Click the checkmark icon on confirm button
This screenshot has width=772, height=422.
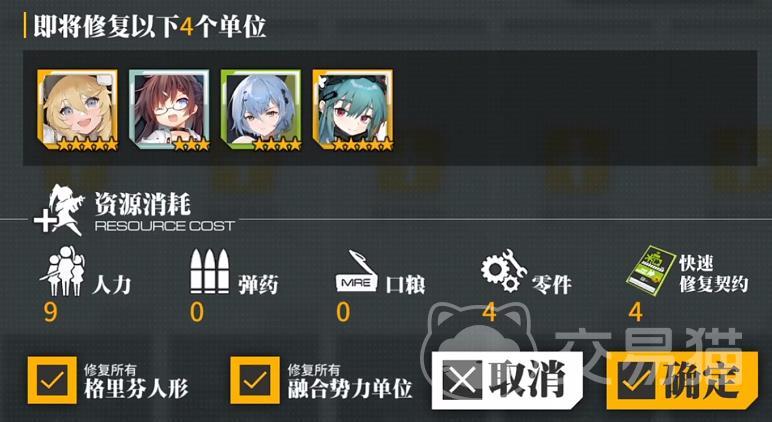point(638,381)
